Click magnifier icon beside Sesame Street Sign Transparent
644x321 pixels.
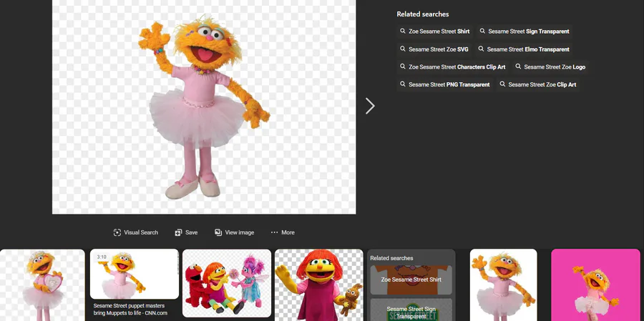pyautogui.click(x=482, y=31)
